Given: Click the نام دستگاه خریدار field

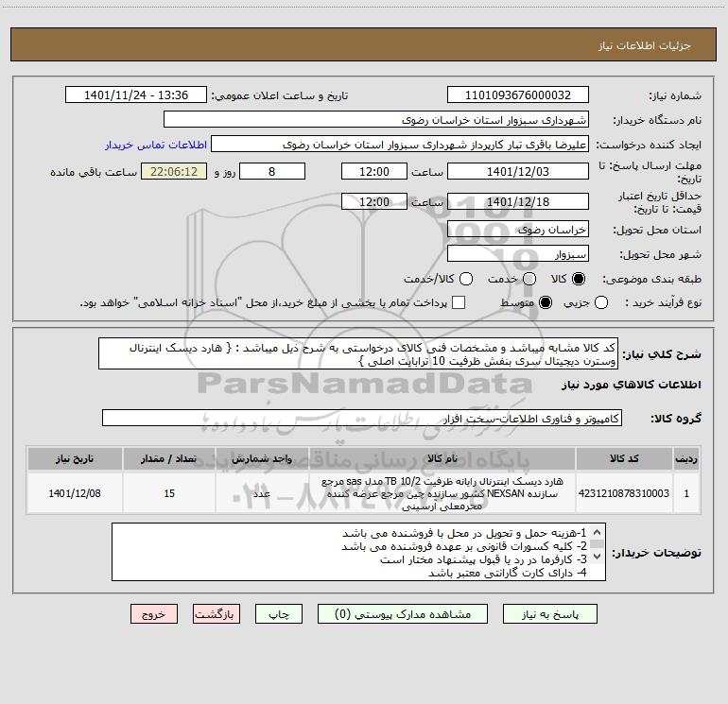Looking at the screenshot, I should (376, 119).
